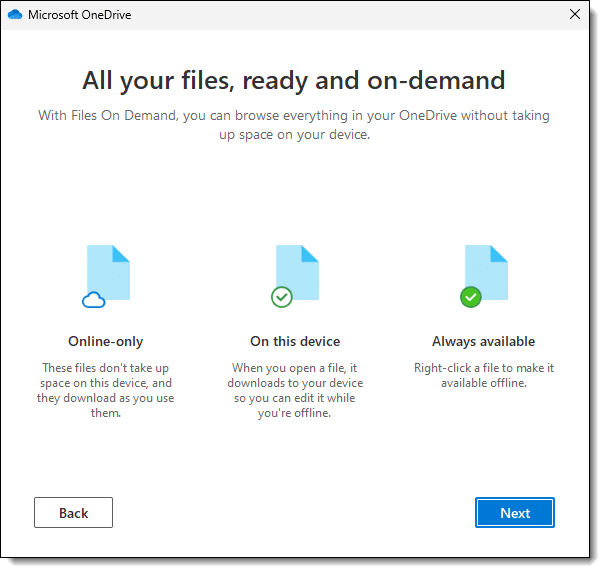Click the Microsoft OneDrive title bar text

click(x=79, y=15)
